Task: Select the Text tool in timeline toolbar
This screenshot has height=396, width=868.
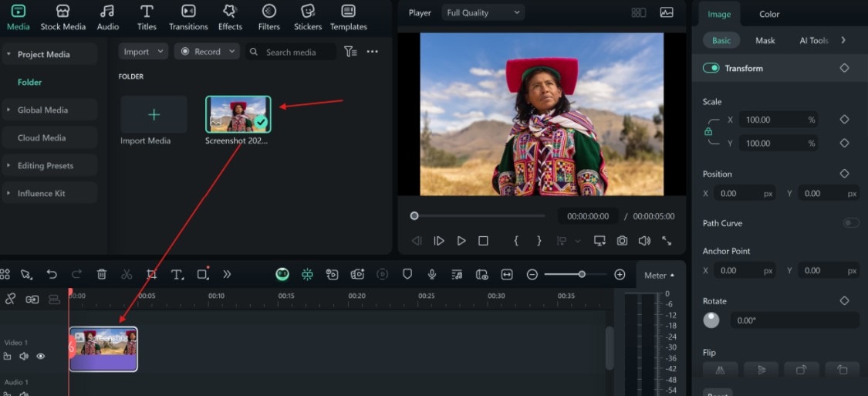Action: coord(177,274)
